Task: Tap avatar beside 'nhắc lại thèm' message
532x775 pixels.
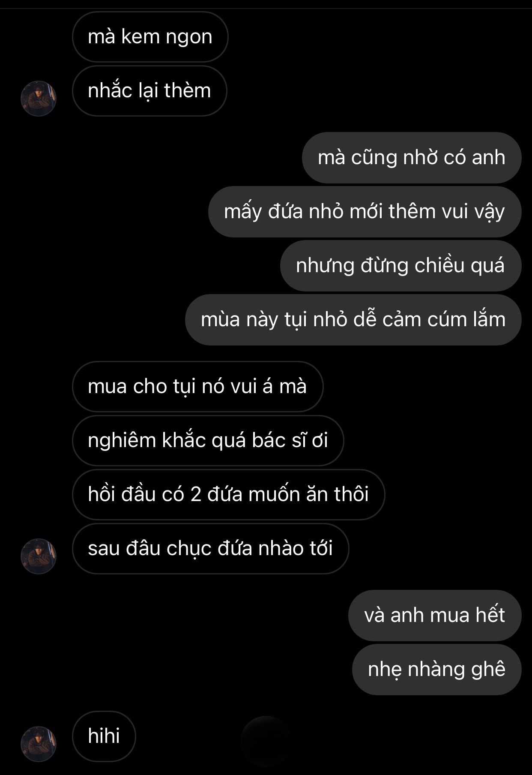Action: pyautogui.click(x=39, y=98)
